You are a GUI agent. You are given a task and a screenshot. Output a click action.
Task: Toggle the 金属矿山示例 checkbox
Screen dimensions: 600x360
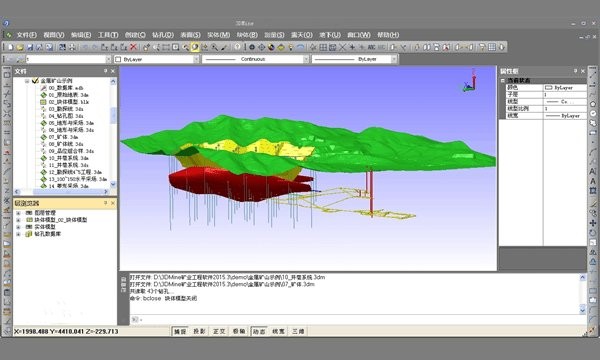[35, 81]
